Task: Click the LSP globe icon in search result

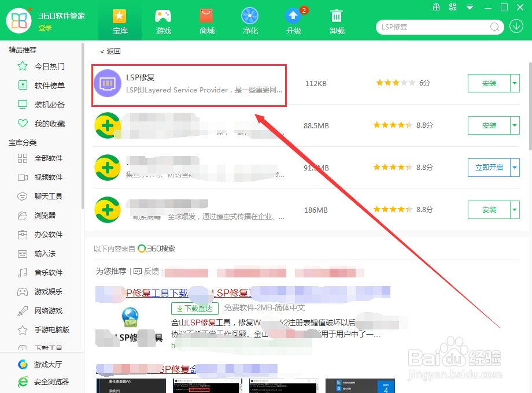Action: [x=130, y=317]
